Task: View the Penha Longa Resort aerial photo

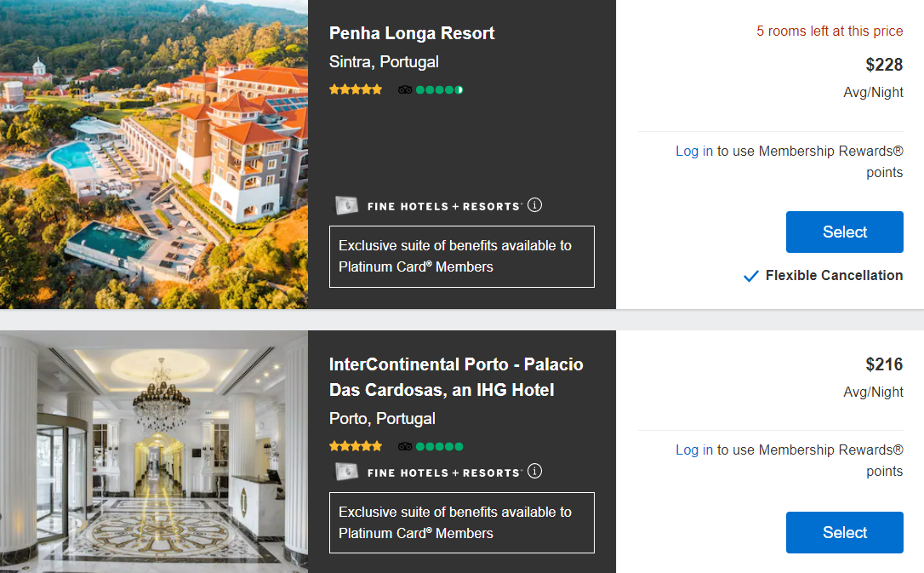Action: 153,154
